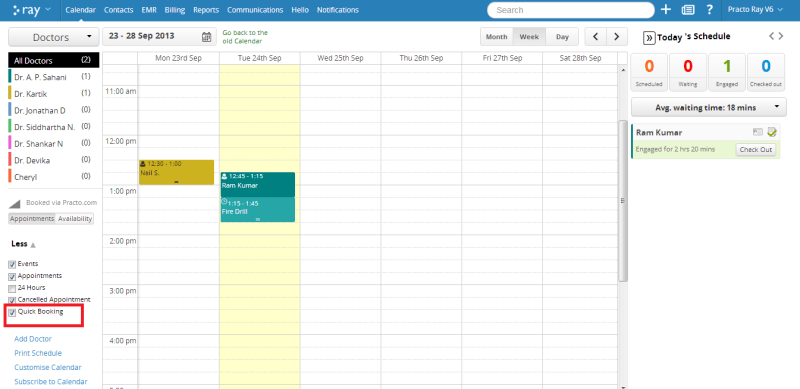
Task: Open the Fire Drill 1:15 - 1:45 event
Action: point(258,210)
